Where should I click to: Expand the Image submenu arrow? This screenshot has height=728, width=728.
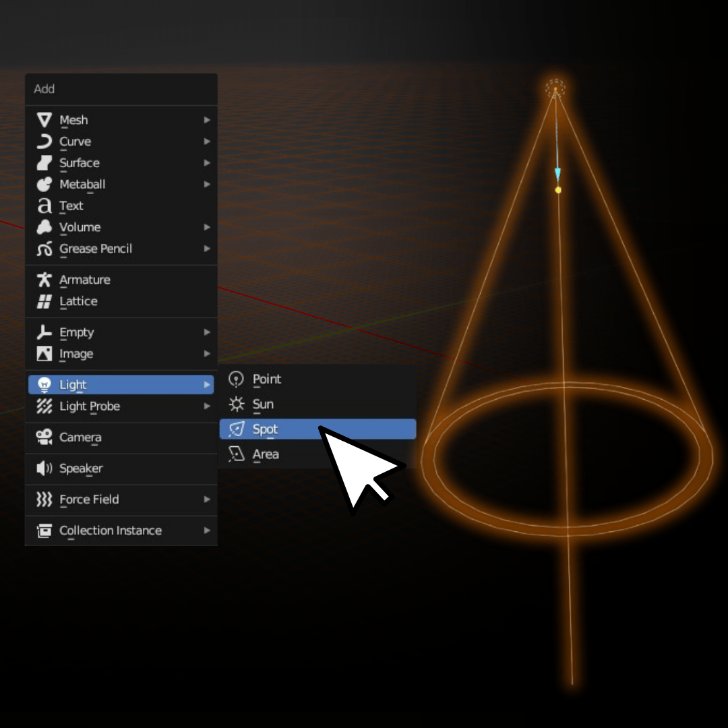click(207, 354)
